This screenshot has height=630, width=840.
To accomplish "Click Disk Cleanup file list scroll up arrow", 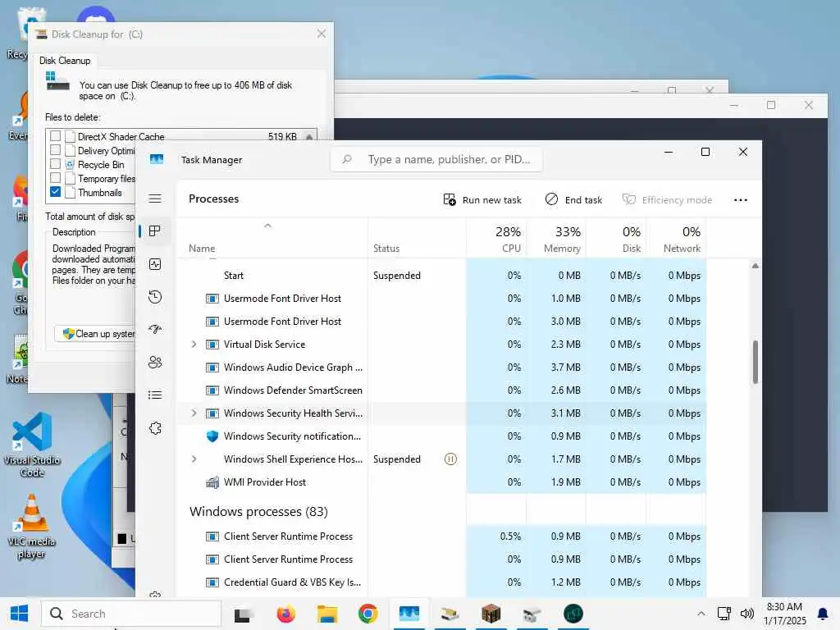I will pos(309,137).
